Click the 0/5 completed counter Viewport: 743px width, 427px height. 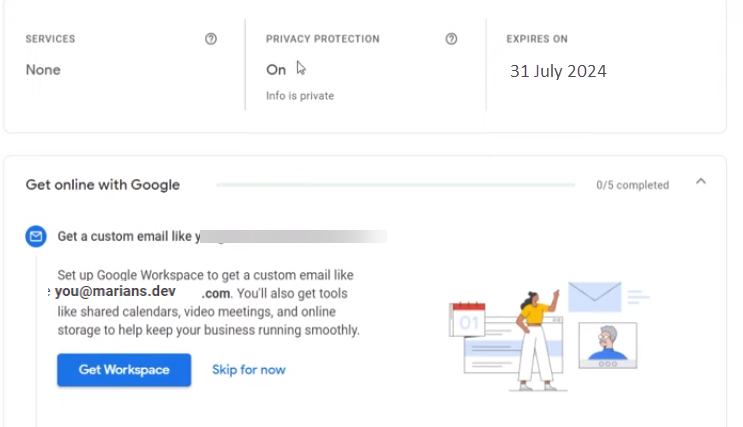(x=633, y=185)
